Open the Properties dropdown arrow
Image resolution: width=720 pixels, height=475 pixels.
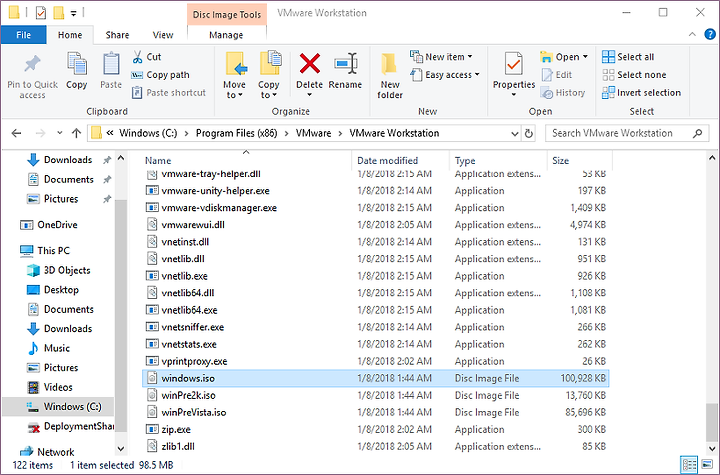pyautogui.click(x=514, y=95)
